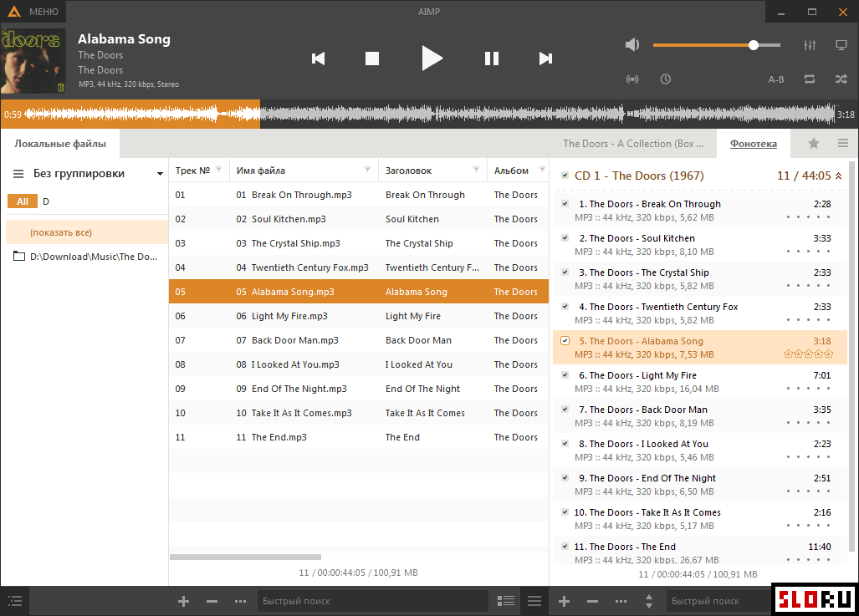Adjust the volume slider

click(717, 45)
